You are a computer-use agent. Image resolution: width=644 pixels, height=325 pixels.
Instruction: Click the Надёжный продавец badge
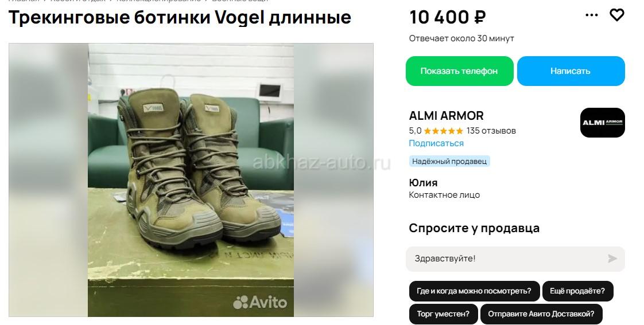pos(449,161)
